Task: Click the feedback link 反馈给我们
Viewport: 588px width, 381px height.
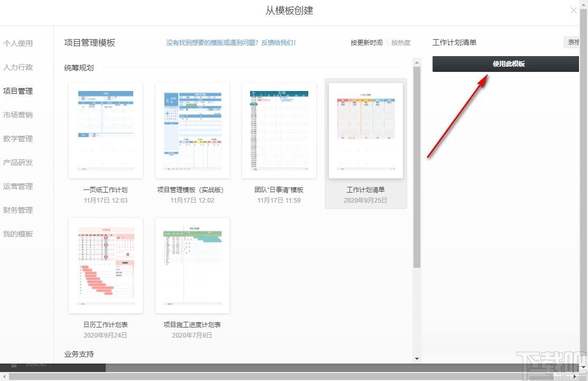Action: point(279,43)
